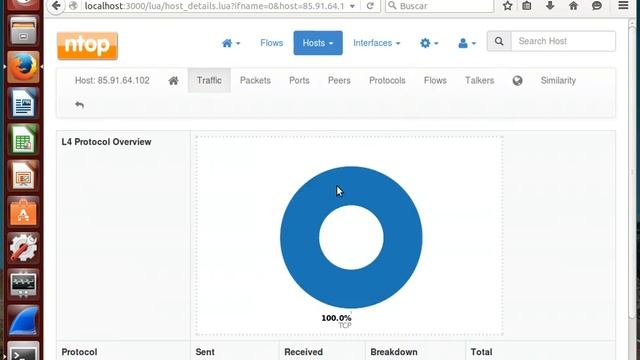This screenshot has height=360, width=640.
Task: Open the Similarity tab
Action: click(558, 80)
